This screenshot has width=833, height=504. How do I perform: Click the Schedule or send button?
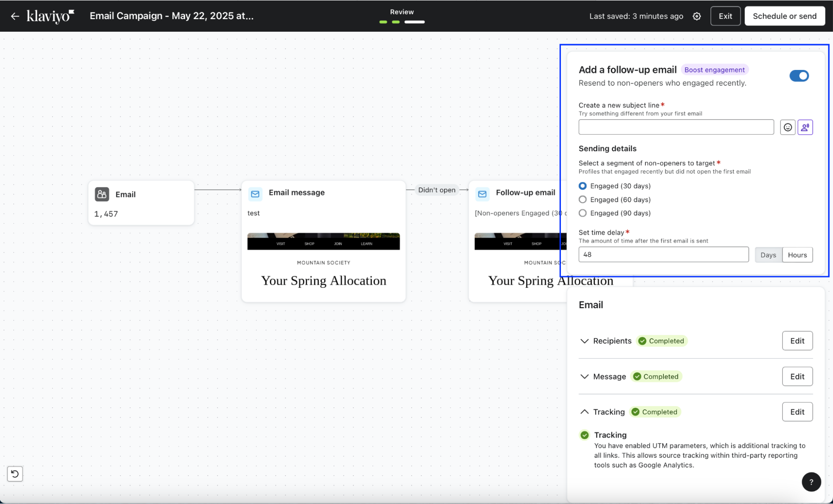click(784, 16)
